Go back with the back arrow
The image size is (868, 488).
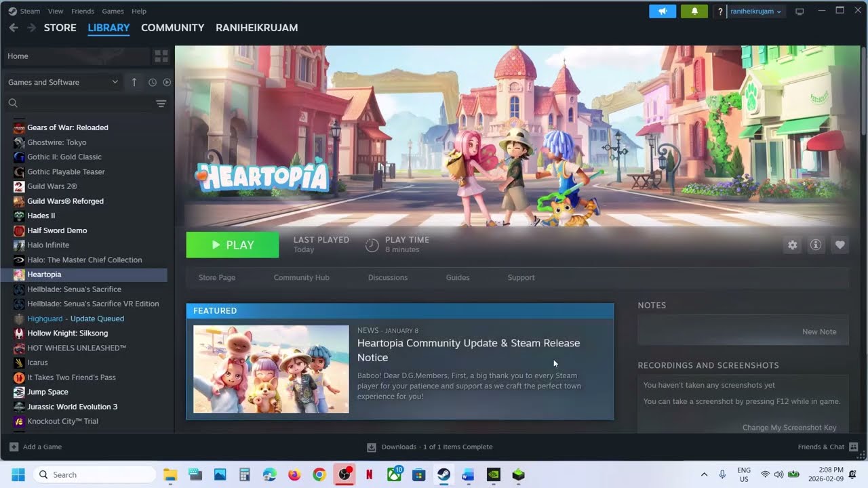(14, 28)
